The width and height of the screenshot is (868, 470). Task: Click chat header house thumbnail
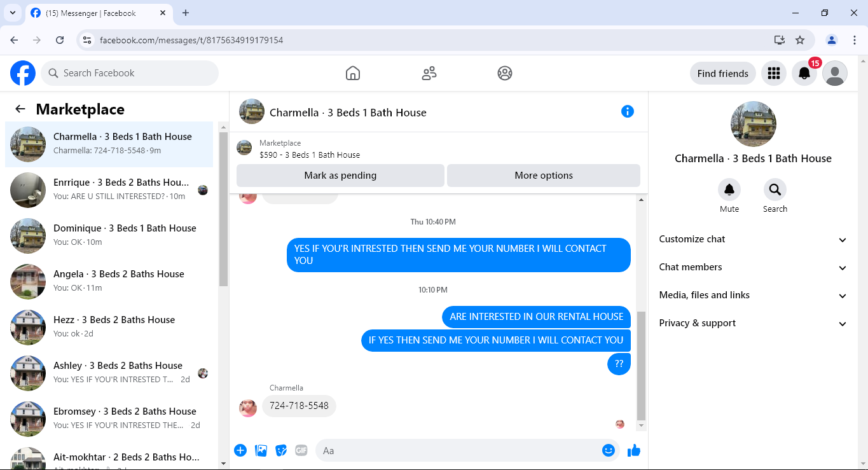pyautogui.click(x=252, y=112)
